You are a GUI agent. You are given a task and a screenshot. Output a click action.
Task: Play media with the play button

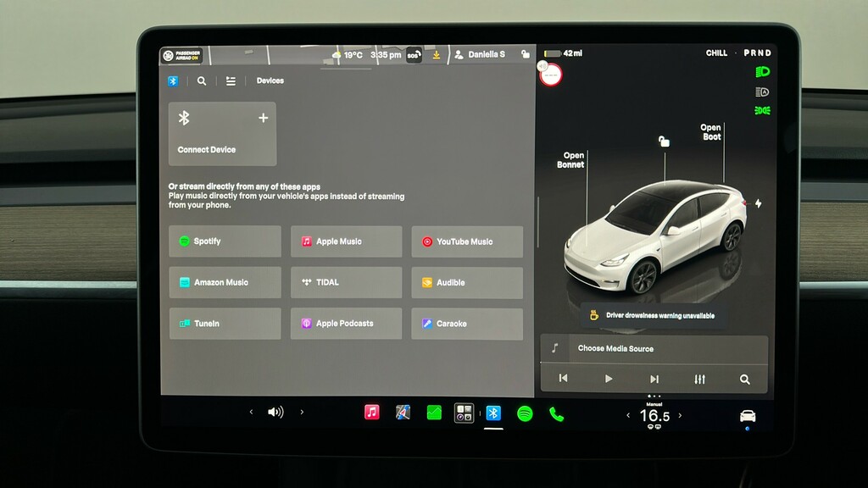(609, 379)
